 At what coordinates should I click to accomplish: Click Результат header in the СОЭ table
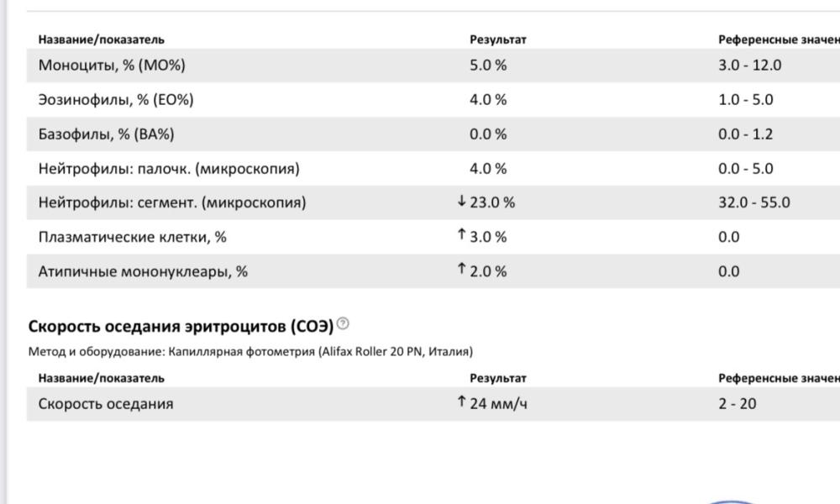pos(497,378)
